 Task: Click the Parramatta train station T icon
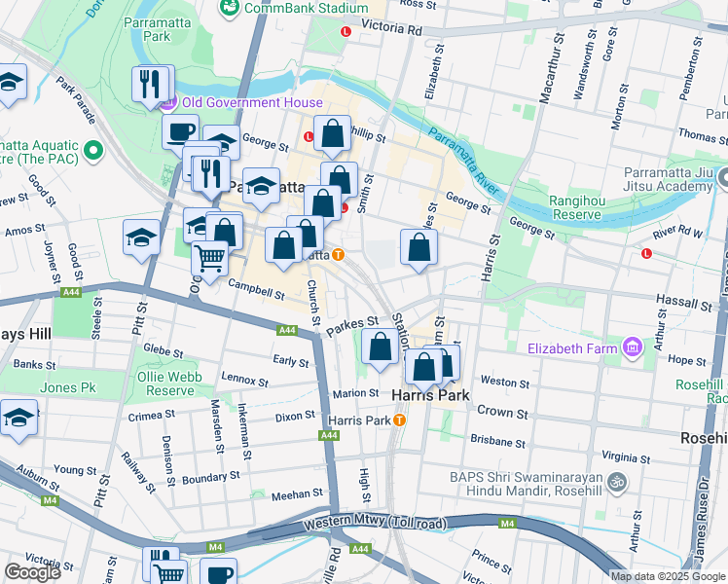(339, 255)
